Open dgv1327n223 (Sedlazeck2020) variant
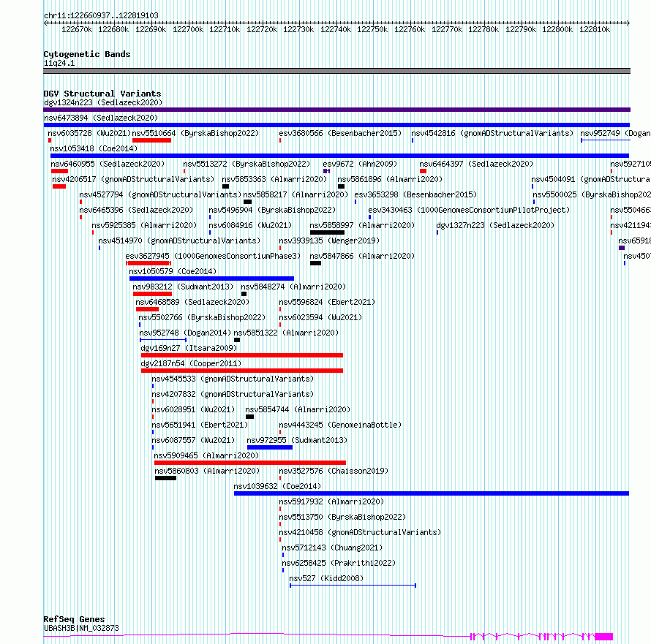The image size is (651, 644). [x=495, y=225]
